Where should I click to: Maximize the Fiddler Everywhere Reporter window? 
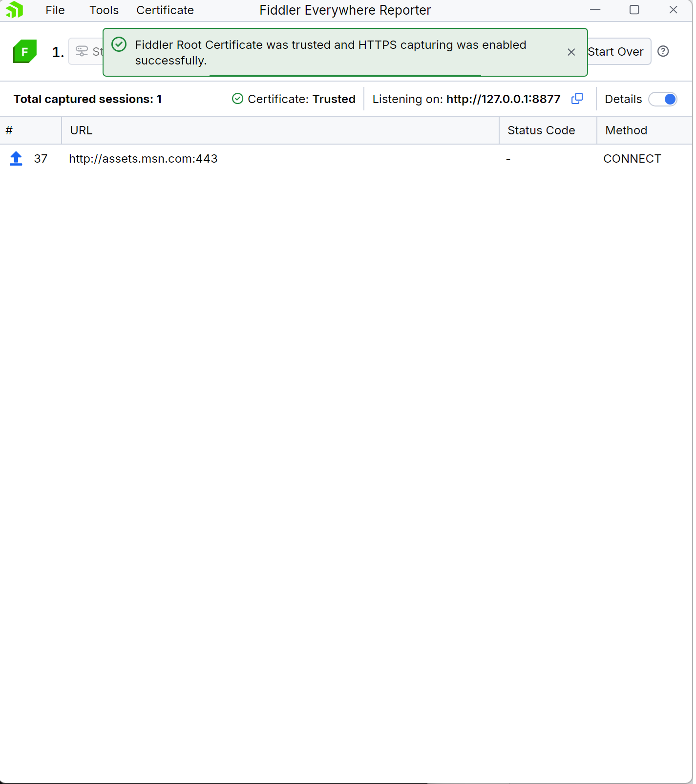pos(634,10)
